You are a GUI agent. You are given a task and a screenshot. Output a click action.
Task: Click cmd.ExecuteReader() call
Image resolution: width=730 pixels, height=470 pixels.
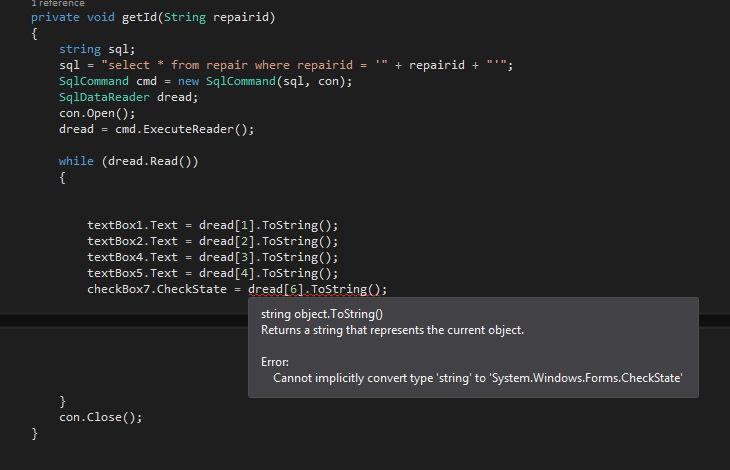pos(184,129)
